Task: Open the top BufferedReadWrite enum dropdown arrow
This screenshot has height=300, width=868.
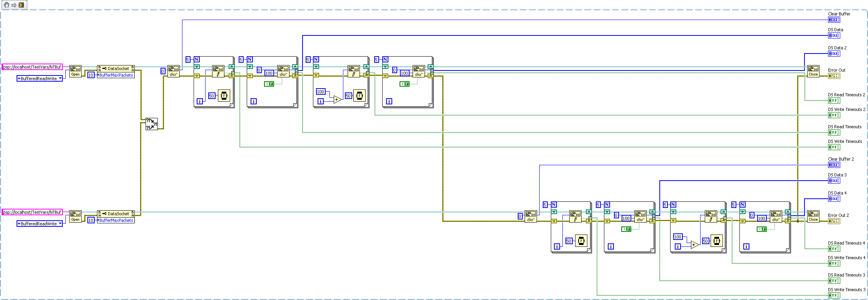Action: point(60,79)
